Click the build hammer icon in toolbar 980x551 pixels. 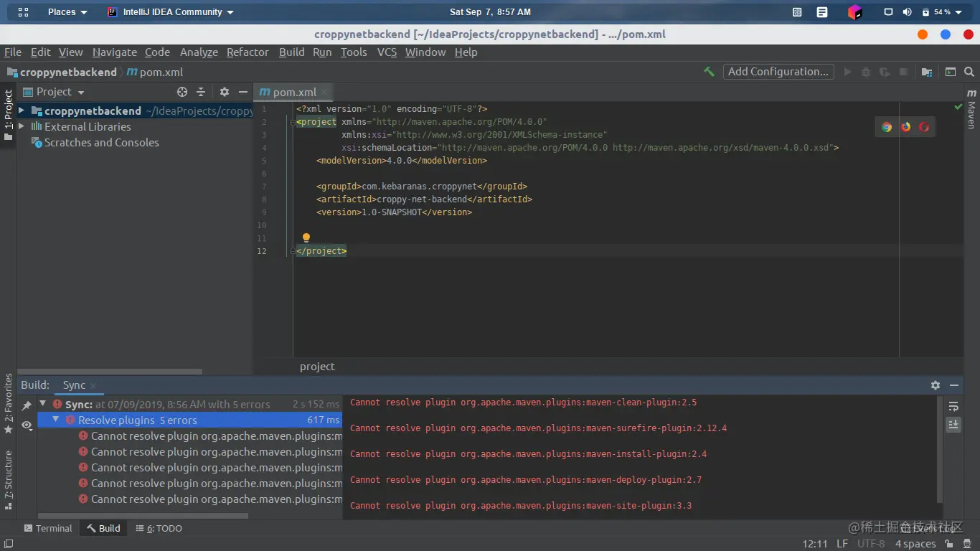709,72
